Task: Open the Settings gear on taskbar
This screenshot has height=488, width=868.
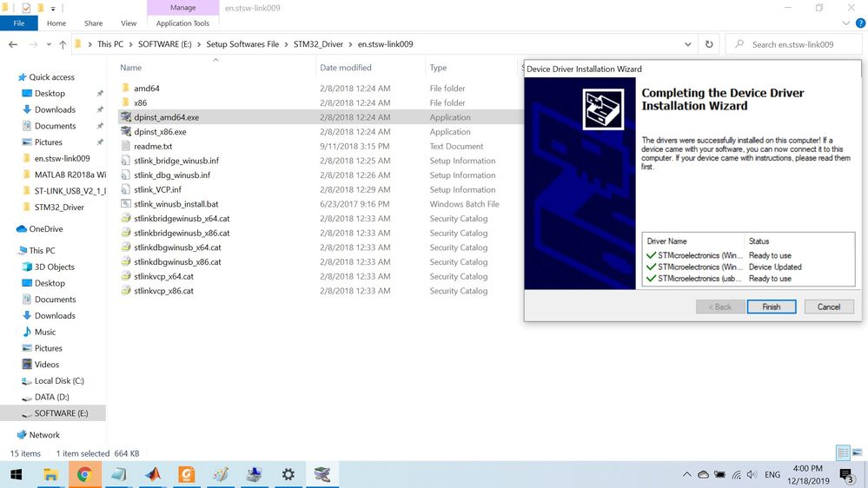Action: [288, 474]
